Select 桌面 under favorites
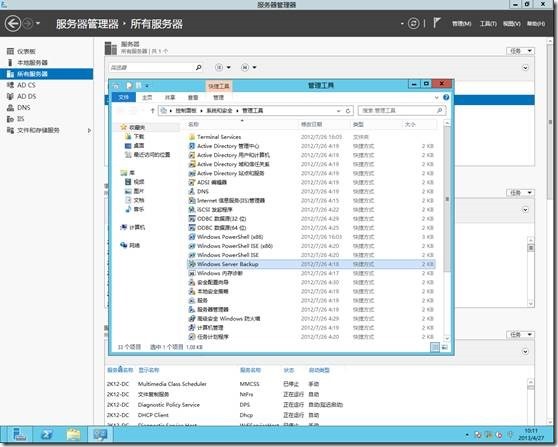This screenshot has width=558, height=447. pos(139,146)
